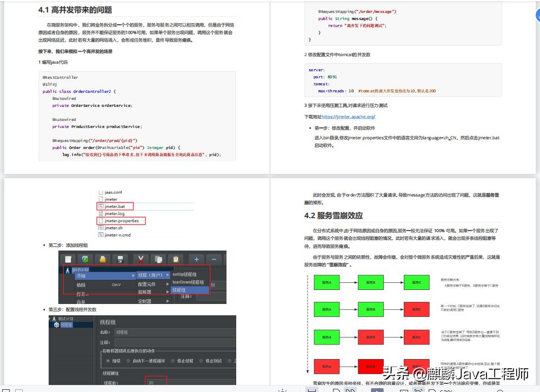Select the 继续 radio button

[x=108, y=361]
